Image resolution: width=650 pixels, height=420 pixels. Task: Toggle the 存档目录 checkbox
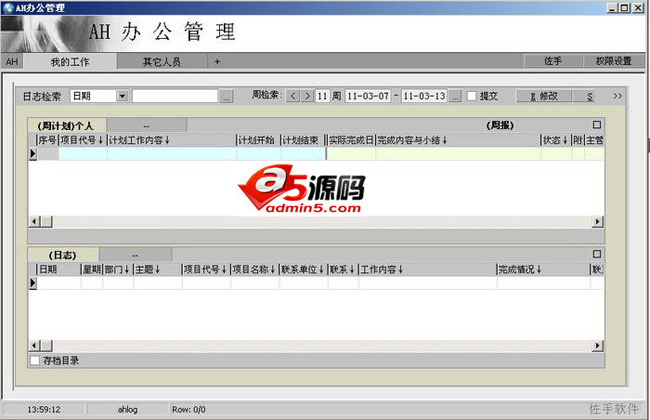point(35,360)
